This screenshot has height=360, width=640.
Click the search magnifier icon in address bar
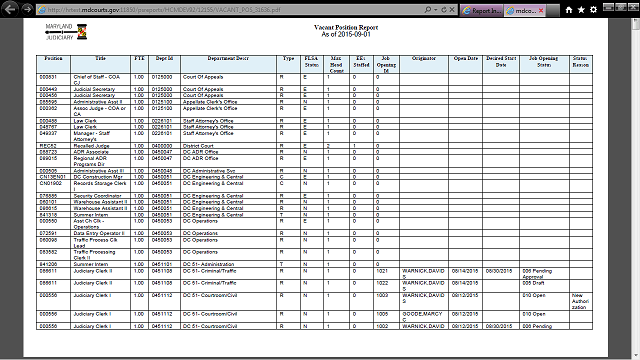point(427,9)
